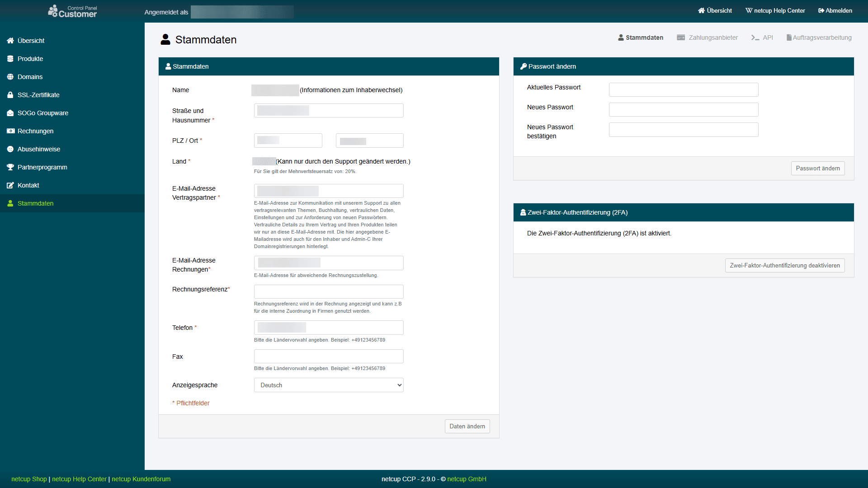Open the Auftragsverarbeitung tab
Screen dimensions: 868x488
click(819, 38)
